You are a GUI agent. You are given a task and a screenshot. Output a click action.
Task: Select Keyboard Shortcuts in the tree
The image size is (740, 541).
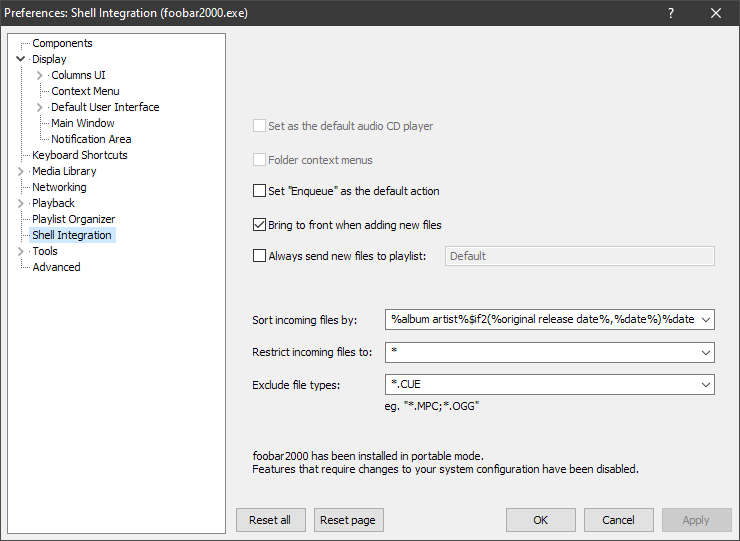click(x=80, y=155)
